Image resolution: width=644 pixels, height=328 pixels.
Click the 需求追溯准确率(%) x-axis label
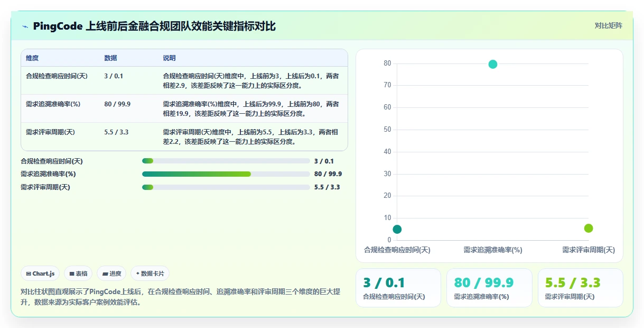pyautogui.click(x=493, y=250)
